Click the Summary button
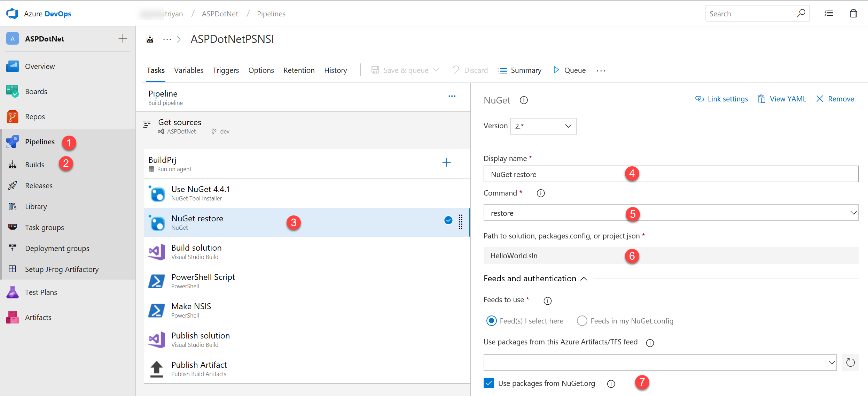The height and width of the screenshot is (396, 868). pyautogui.click(x=520, y=70)
